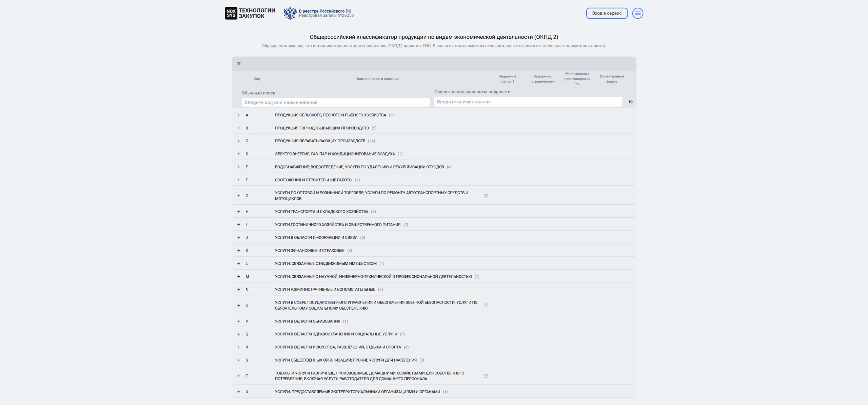Viewport: 868px width, 405px height.
Task: Expand section F сооружения и строительные работы
Action: tap(239, 180)
